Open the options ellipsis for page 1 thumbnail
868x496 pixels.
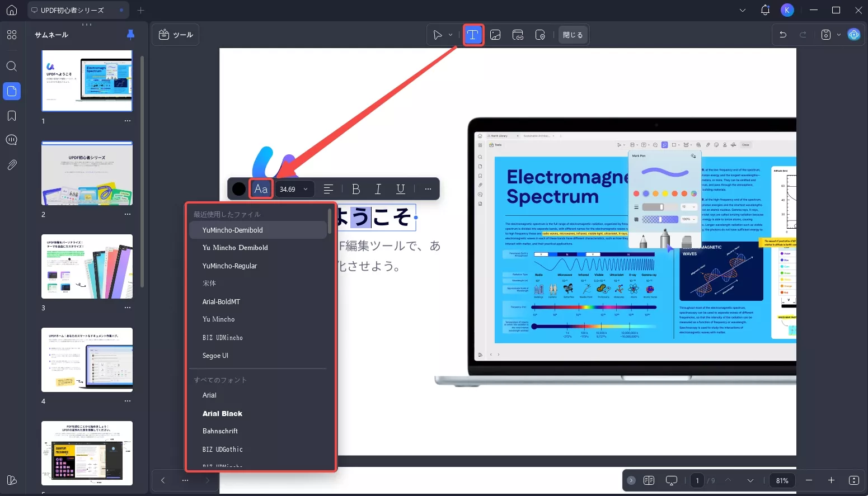tap(128, 121)
